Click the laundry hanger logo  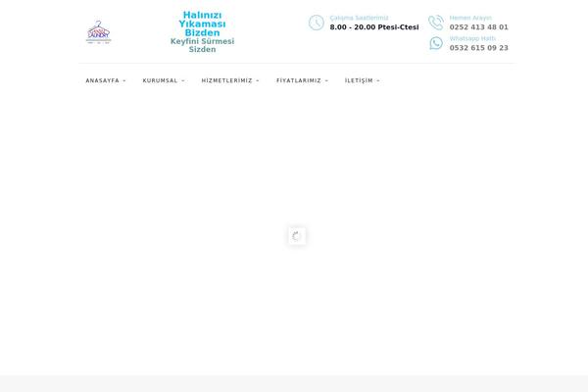(x=99, y=32)
